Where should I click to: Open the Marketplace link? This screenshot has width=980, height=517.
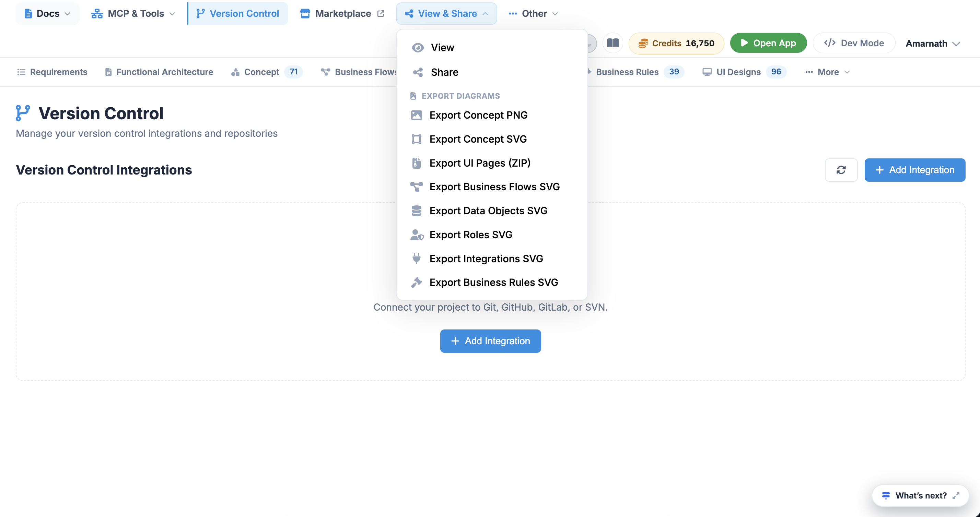(342, 14)
